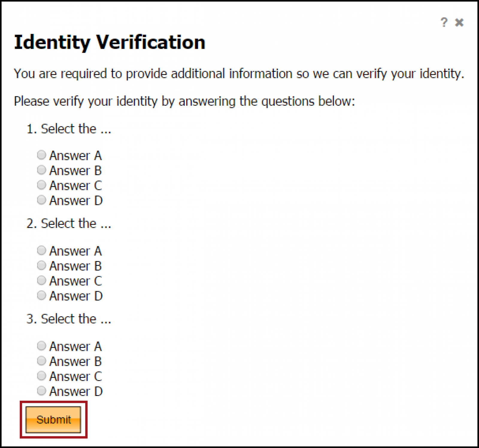
Task: Choose Answer C for question 1
Action: pos(42,185)
